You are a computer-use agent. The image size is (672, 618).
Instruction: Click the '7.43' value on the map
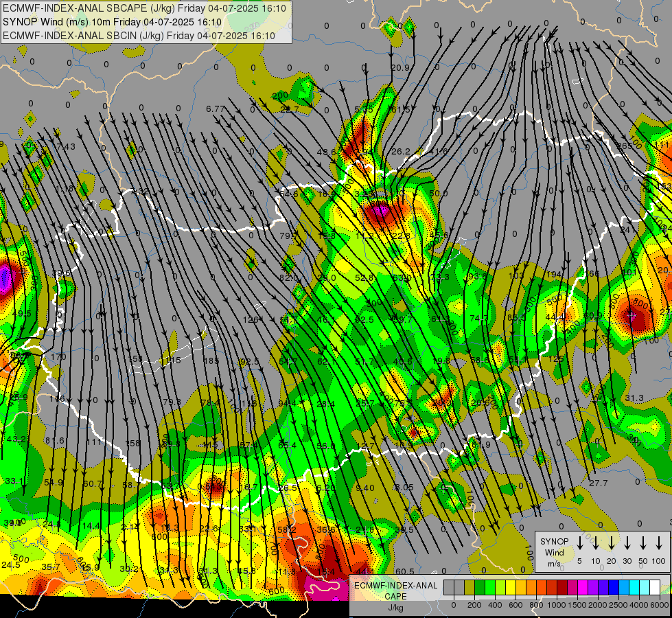point(66,147)
